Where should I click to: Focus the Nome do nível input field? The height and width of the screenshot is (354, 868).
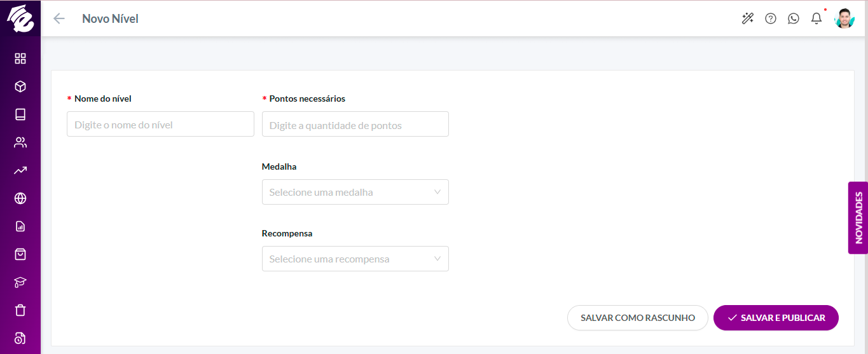coord(160,124)
